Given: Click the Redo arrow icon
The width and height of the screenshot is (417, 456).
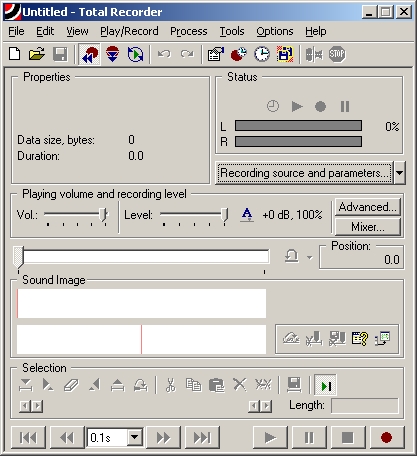Looking at the screenshot, I should pos(187,54).
